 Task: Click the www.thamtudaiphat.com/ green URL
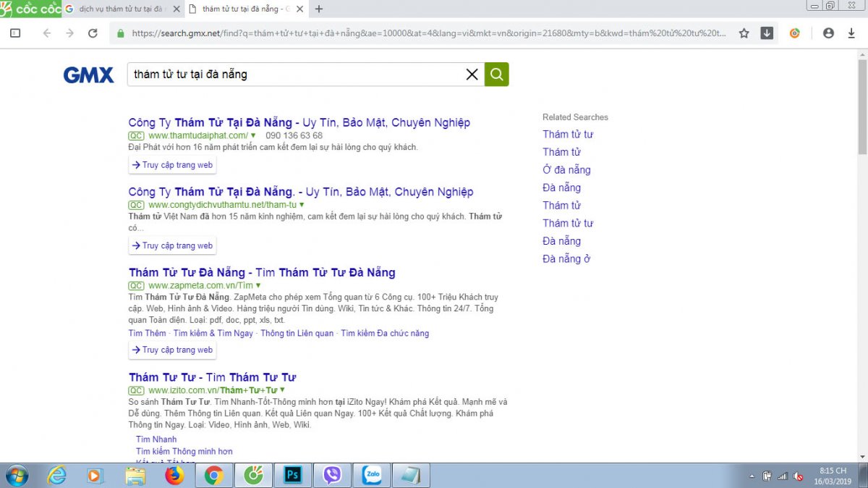click(x=198, y=135)
